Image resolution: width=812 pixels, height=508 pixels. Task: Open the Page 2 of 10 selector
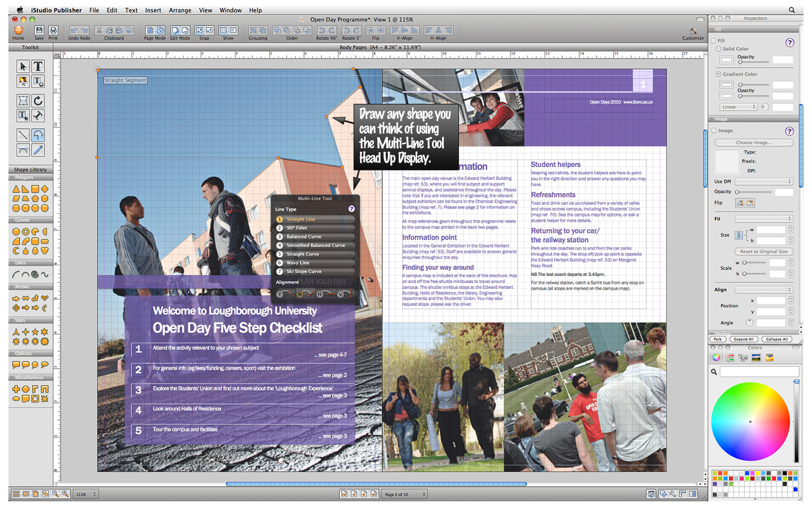coord(405,494)
